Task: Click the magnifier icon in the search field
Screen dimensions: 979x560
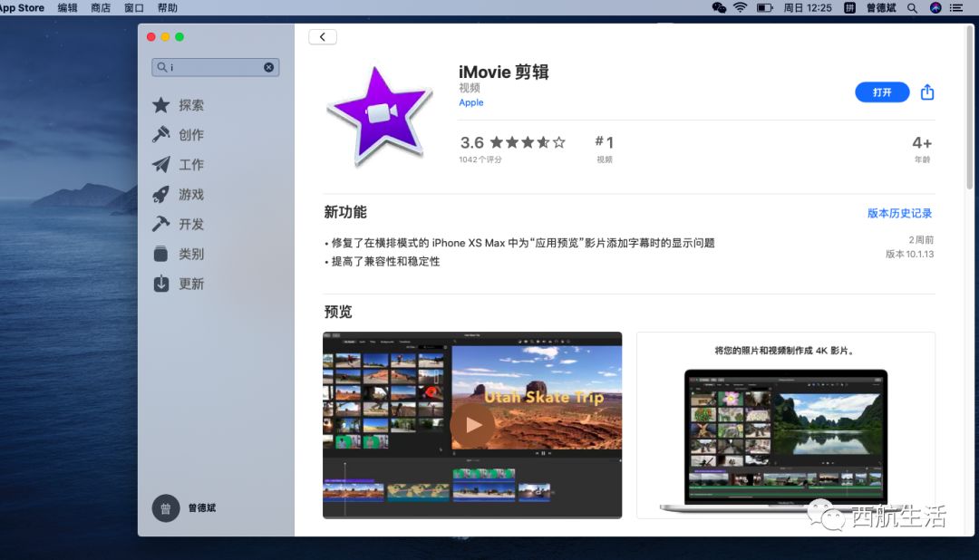Action: click(161, 67)
